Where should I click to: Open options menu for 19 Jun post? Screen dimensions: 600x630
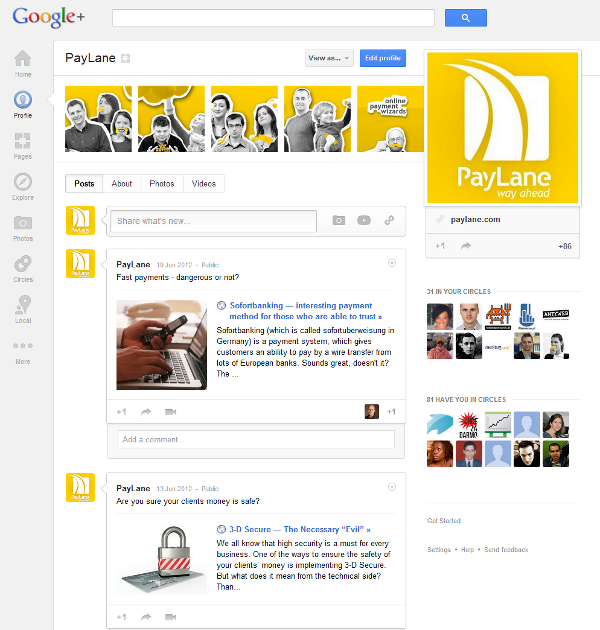click(392, 263)
